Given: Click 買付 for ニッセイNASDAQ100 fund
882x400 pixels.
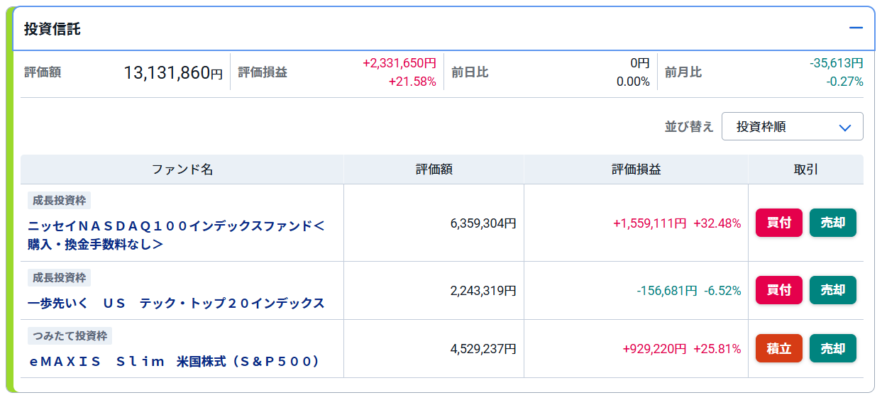Looking at the screenshot, I should point(779,223).
